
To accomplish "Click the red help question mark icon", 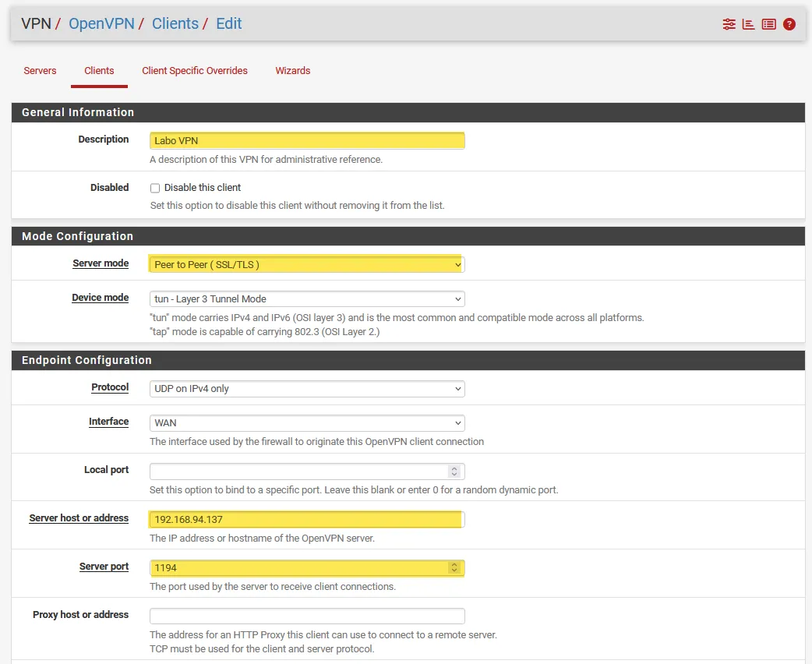I will click(x=789, y=24).
